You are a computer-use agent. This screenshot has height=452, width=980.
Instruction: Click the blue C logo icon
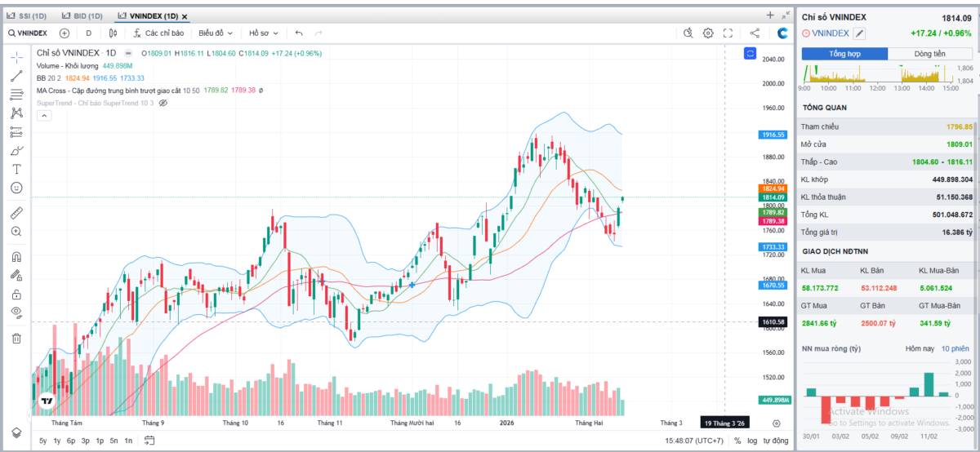pyautogui.click(x=783, y=33)
